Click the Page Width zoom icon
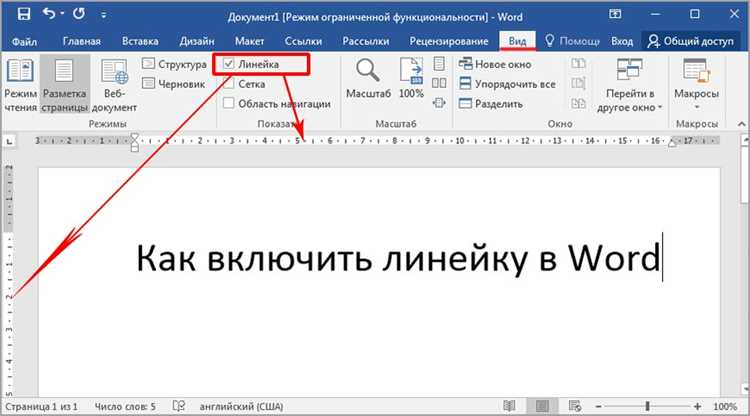 click(x=439, y=103)
